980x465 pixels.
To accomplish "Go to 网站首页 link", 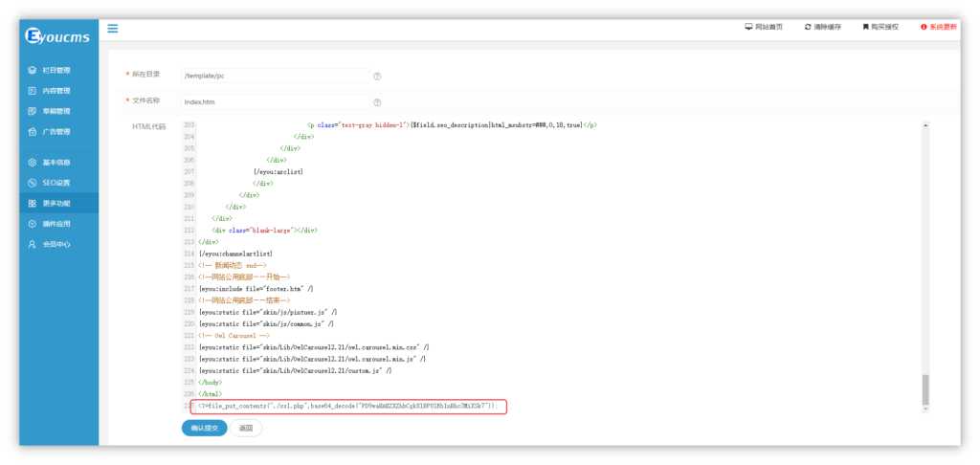I will [768, 27].
